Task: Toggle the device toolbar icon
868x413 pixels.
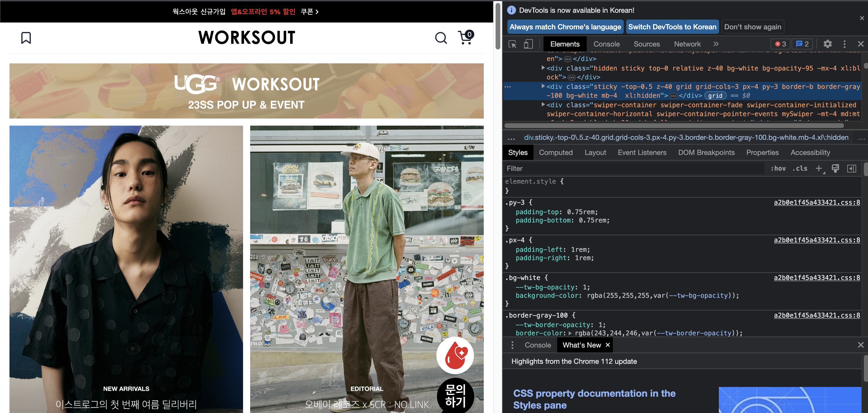Action: point(528,44)
